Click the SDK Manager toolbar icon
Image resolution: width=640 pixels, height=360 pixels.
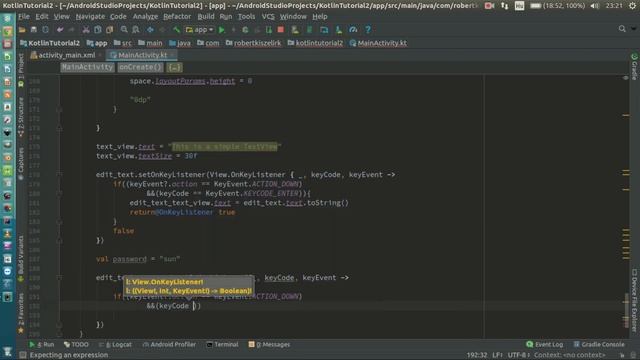point(339,30)
